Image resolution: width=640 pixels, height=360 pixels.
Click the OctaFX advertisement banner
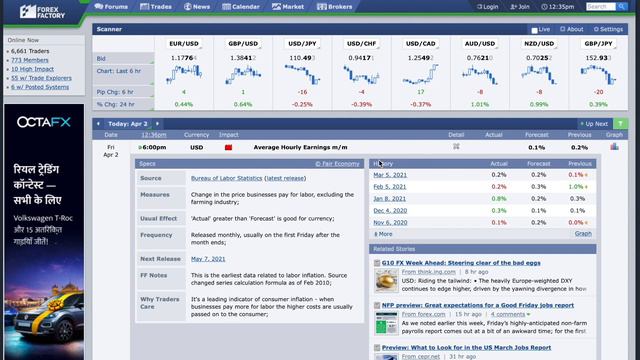[x=44, y=232]
